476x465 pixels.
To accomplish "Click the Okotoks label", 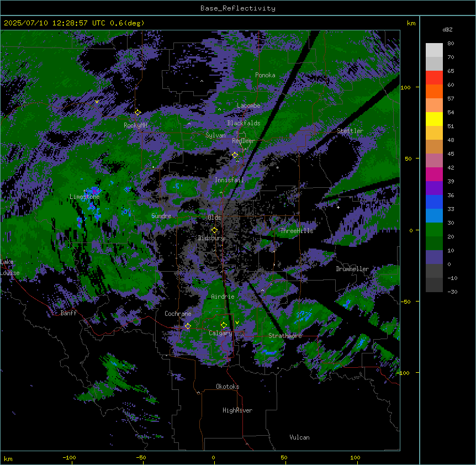I will pos(228,387).
